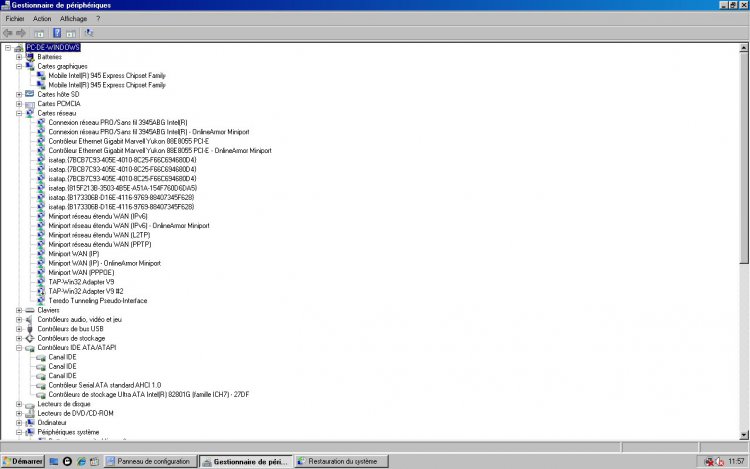Click the blue Help question-mark toolbar icon

(57, 33)
